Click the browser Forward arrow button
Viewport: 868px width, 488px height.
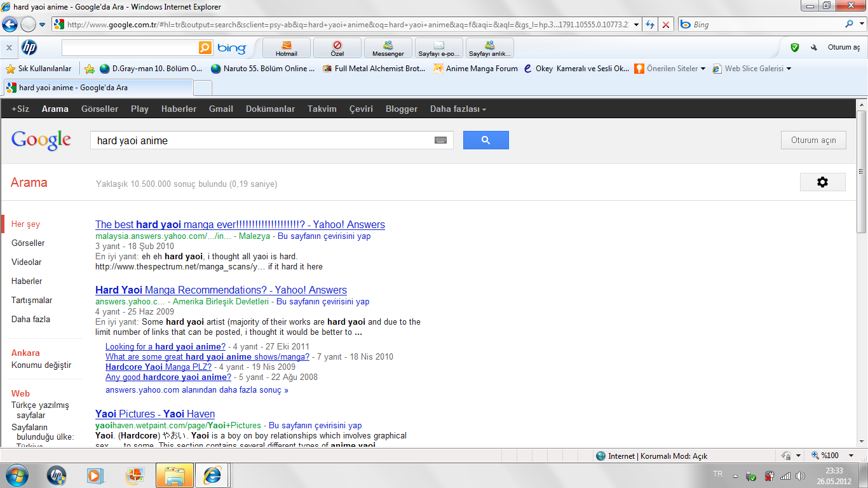point(28,25)
